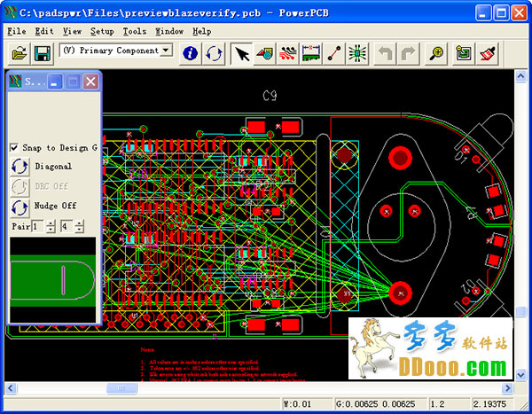Click the red design verify icon
Viewport: 532px width, 414px height.
[487, 53]
